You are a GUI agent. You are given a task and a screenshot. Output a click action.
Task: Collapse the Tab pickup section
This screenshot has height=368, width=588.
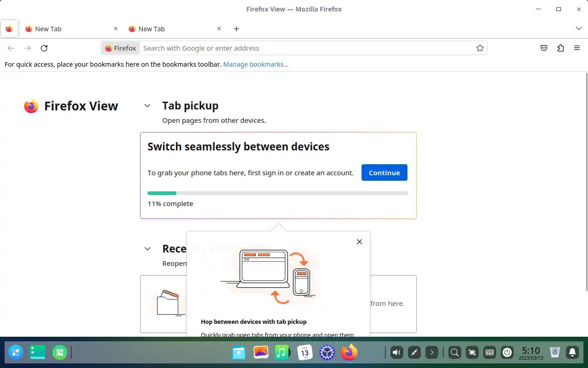(147, 106)
